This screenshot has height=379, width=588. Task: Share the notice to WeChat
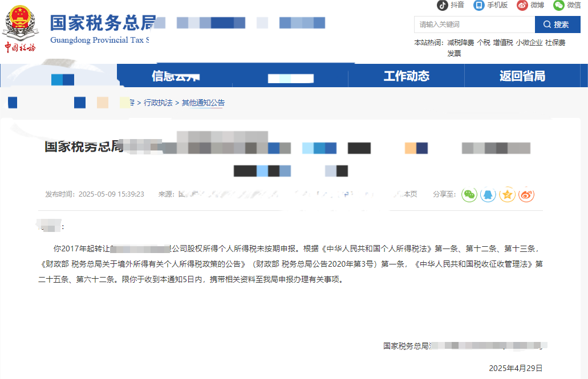click(x=469, y=194)
